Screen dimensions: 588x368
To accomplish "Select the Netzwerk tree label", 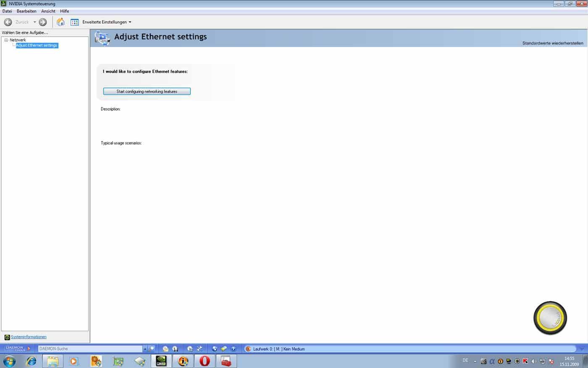I will click(x=18, y=40).
